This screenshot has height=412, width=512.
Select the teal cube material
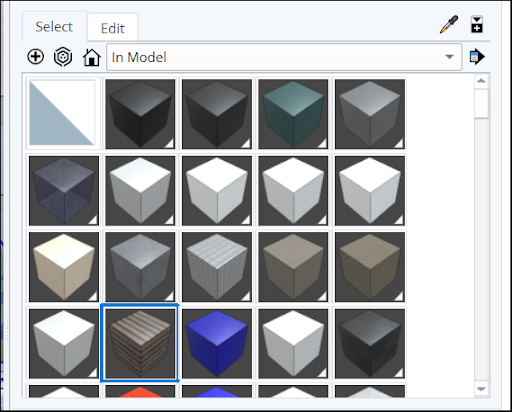pyautogui.click(x=293, y=114)
